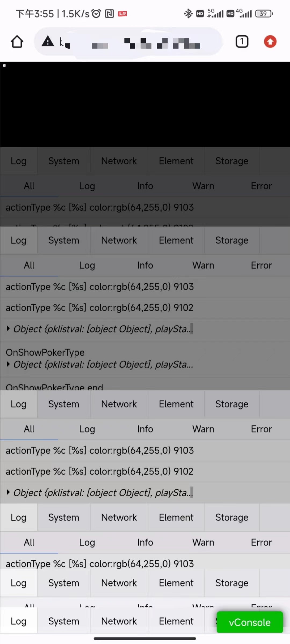Screen dimensions: 290x644
Task: Expand the bottommost Object pklistval entry
Action: point(8,492)
